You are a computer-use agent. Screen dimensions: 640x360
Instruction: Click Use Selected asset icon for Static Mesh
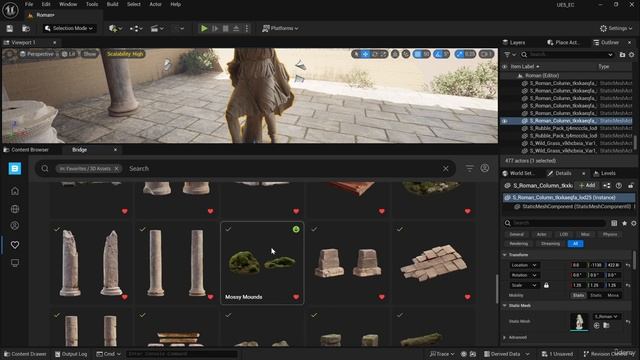(597, 326)
